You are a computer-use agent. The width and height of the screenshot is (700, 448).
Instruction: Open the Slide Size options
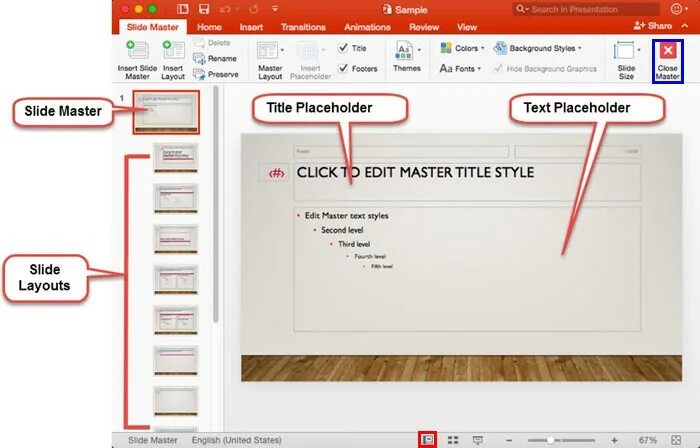(x=626, y=60)
